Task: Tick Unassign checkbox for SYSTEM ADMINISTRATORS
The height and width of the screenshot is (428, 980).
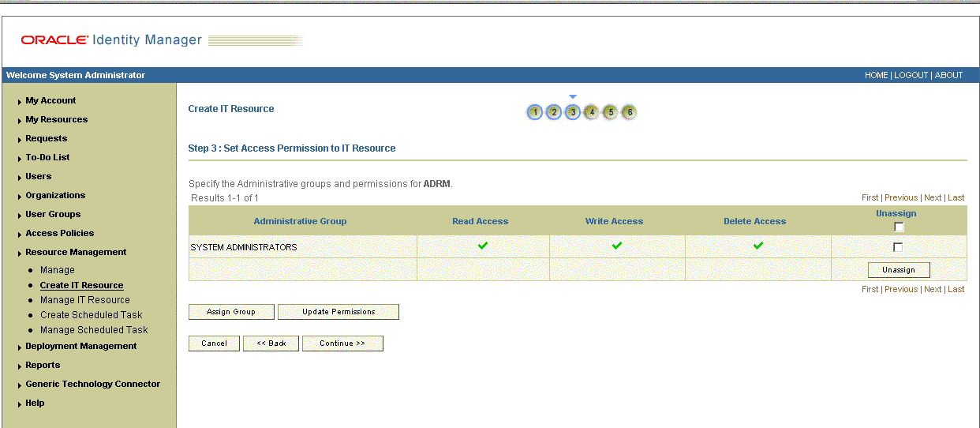Action: [x=898, y=247]
